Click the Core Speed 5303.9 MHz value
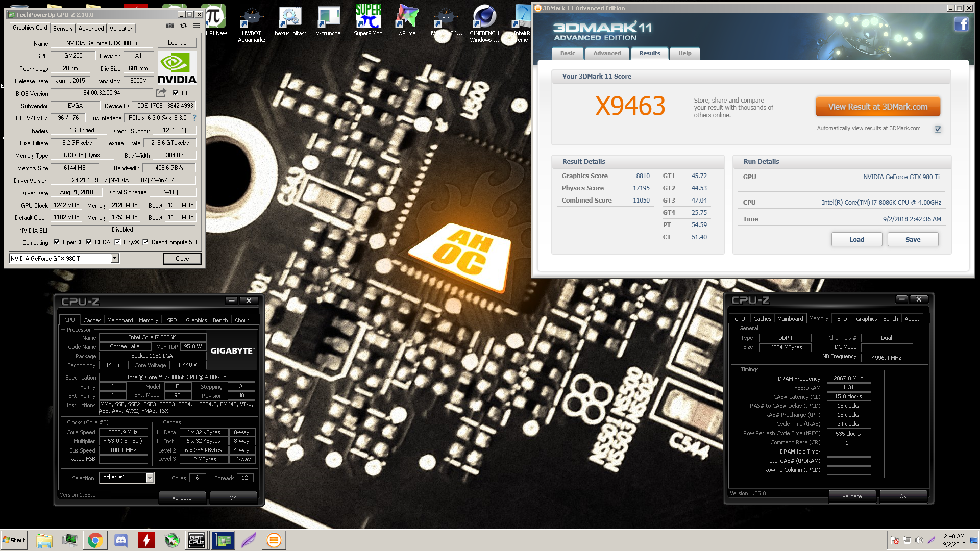The image size is (980, 551). 123,432
